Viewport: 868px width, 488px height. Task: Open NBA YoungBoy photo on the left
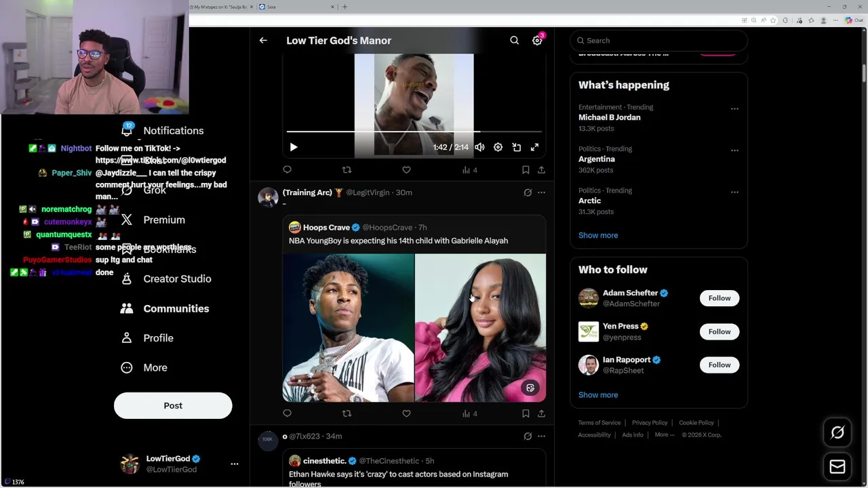point(348,328)
